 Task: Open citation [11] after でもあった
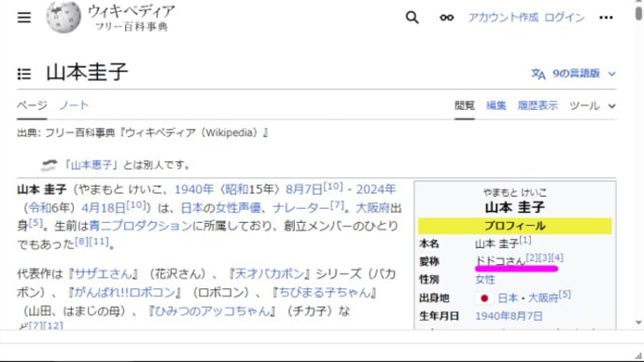pyautogui.click(x=99, y=241)
